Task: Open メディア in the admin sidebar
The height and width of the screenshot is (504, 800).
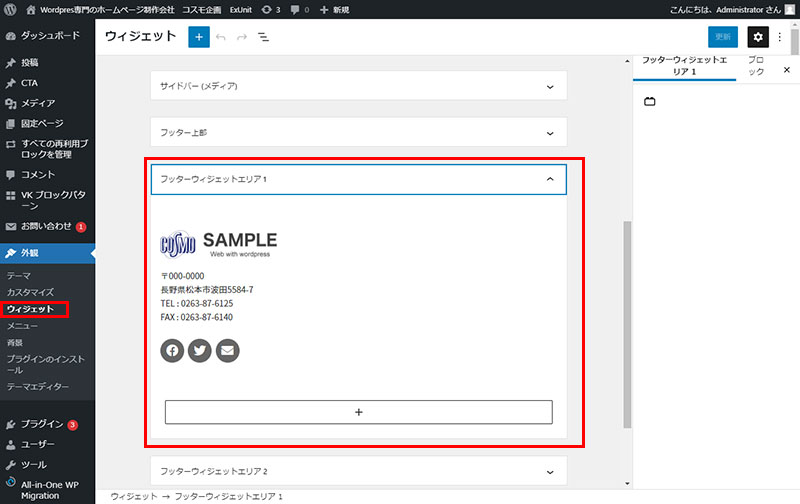Action: tap(38, 103)
